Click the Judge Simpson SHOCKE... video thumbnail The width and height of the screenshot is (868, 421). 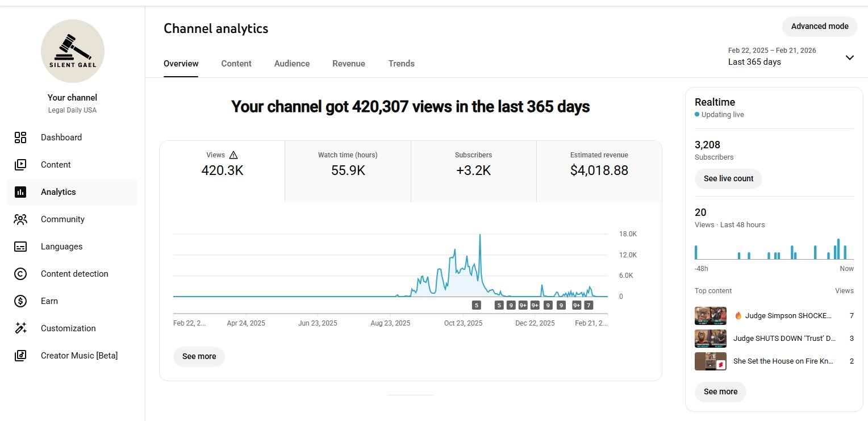[x=711, y=315]
